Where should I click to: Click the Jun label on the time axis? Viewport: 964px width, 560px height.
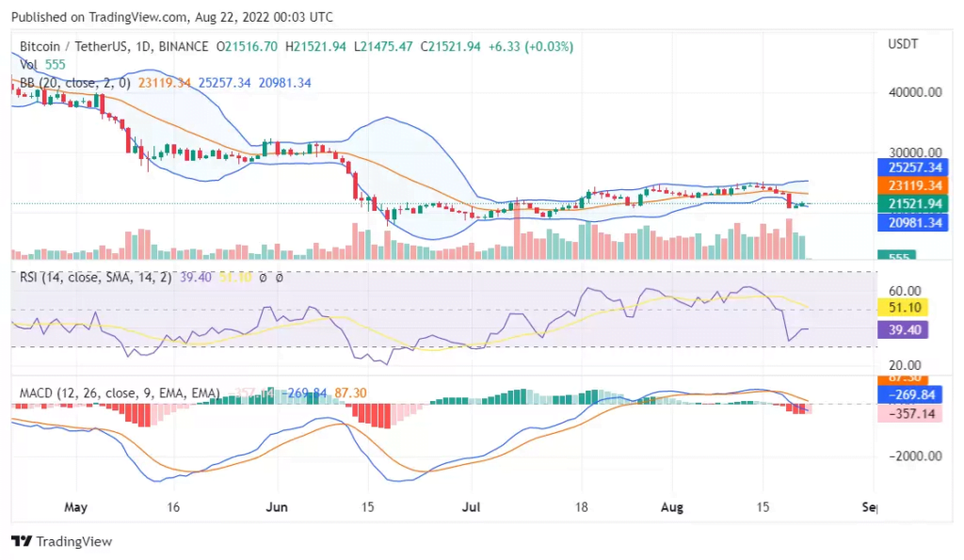pos(277,506)
